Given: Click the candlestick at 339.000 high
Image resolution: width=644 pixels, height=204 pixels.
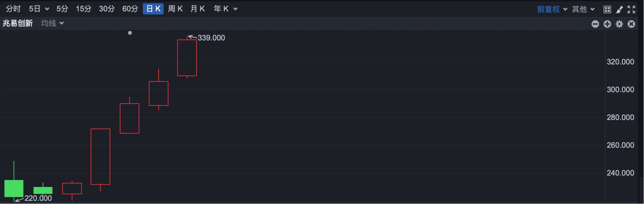Looking at the screenshot, I should (x=187, y=58).
